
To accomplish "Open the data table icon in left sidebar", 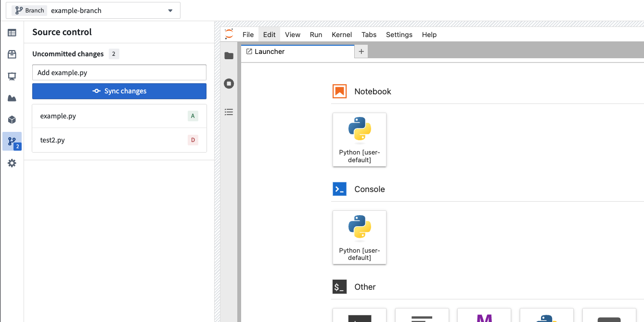I will pyautogui.click(x=12, y=33).
